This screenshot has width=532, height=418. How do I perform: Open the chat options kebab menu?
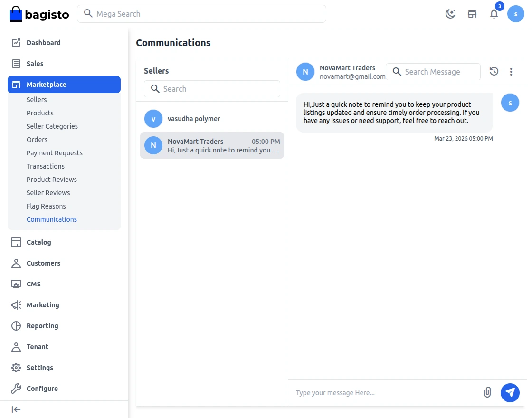[x=511, y=71]
